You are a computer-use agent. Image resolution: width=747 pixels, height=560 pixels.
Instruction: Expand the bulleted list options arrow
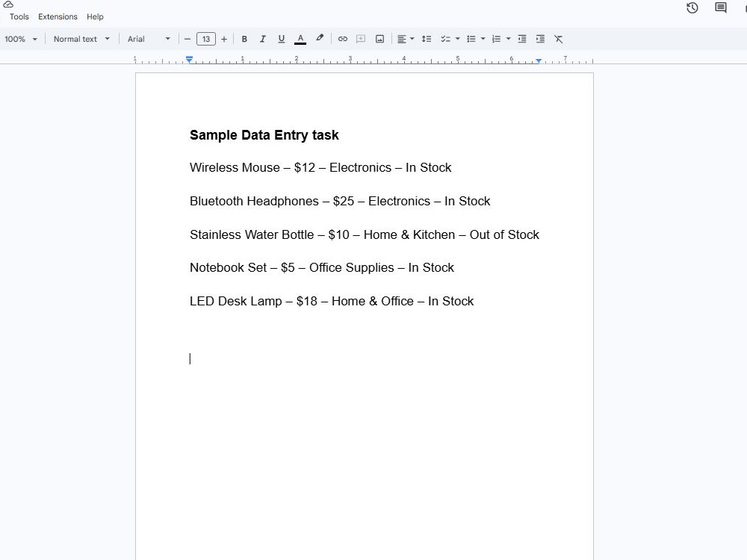483,39
